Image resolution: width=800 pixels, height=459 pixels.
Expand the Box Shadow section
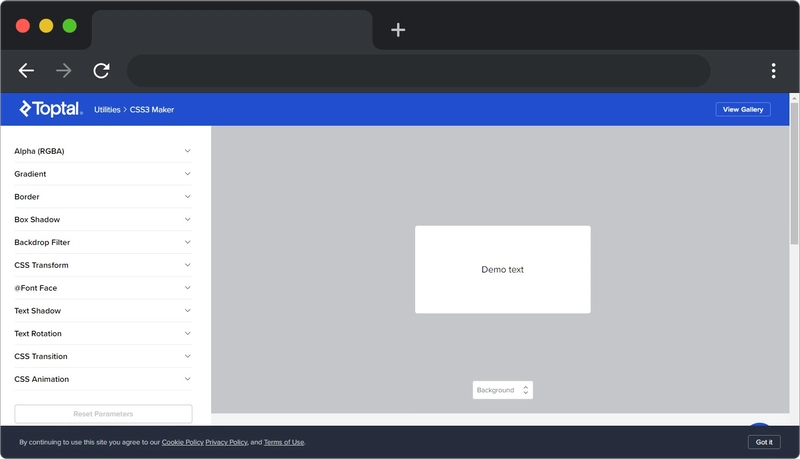tap(103, 219)
